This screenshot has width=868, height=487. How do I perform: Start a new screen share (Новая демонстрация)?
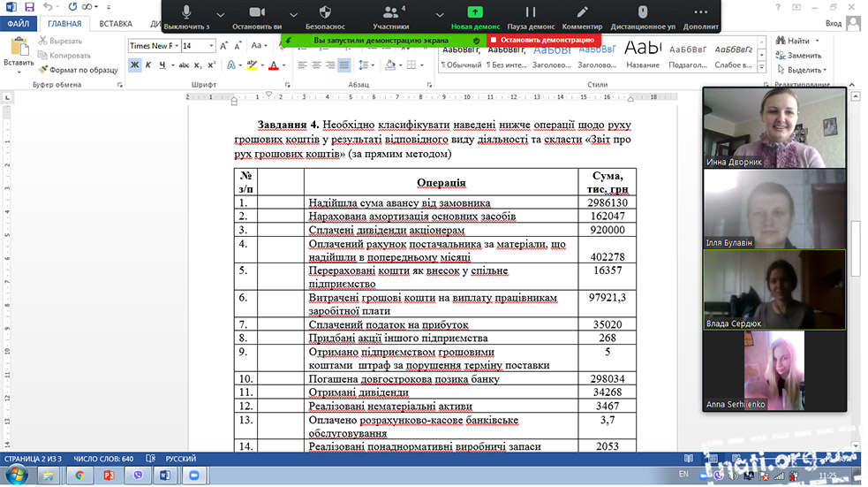[x=475, y=17]
